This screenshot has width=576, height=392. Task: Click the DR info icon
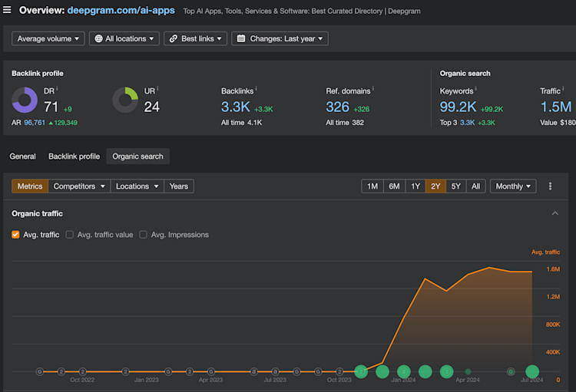(x=57, y=88)
